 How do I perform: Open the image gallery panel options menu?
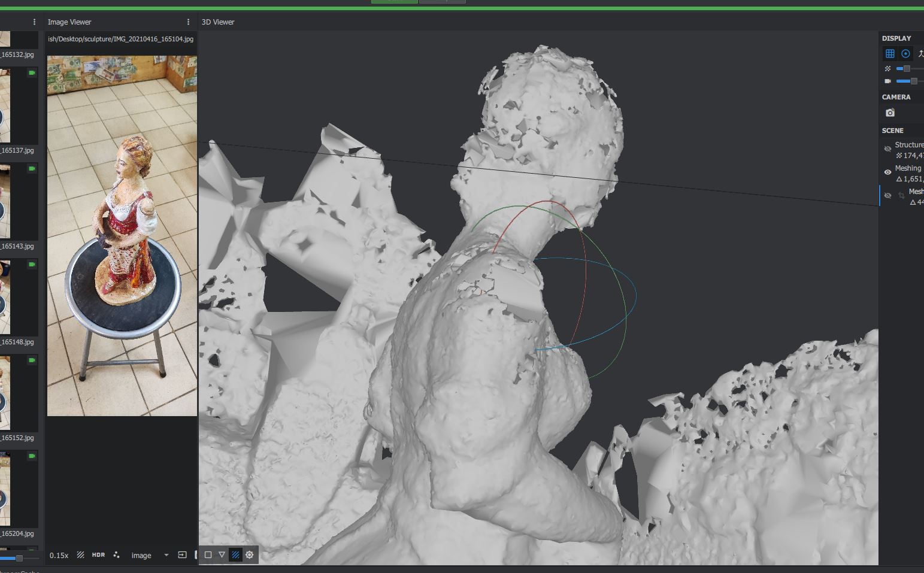(34, 22)
